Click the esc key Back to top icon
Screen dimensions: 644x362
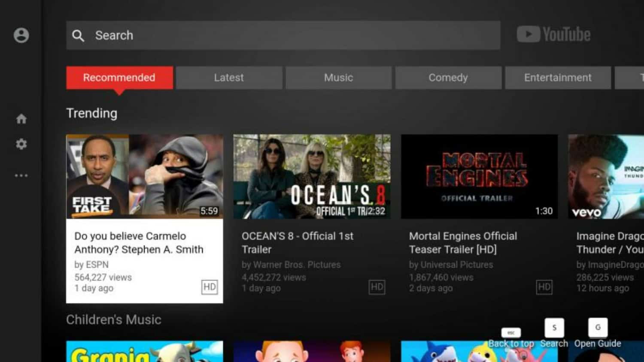click(511, 333)
